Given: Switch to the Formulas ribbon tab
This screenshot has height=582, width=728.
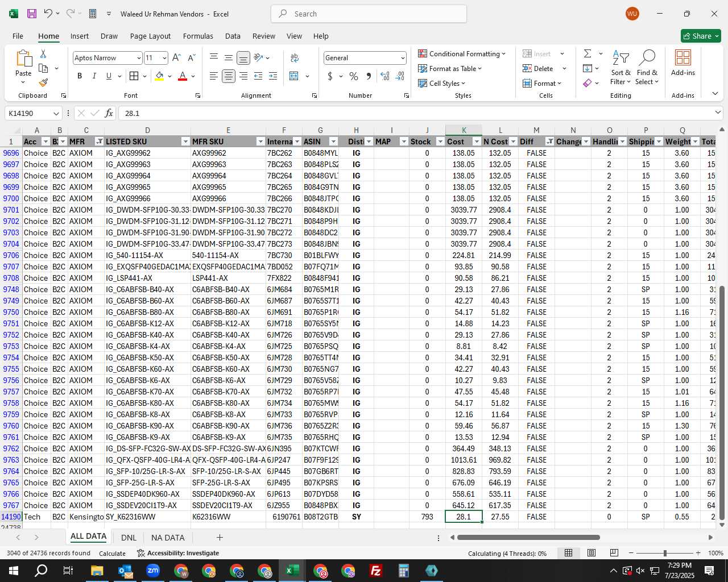Looking at the screenshot, I should [198, 36].
